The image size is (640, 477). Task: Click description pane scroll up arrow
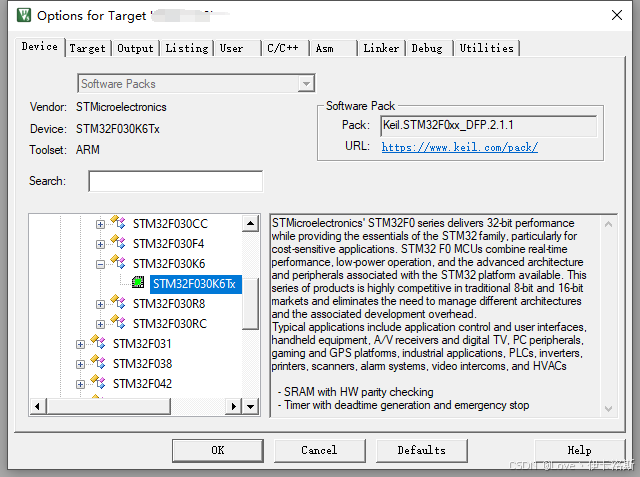(x=608, y=224)
